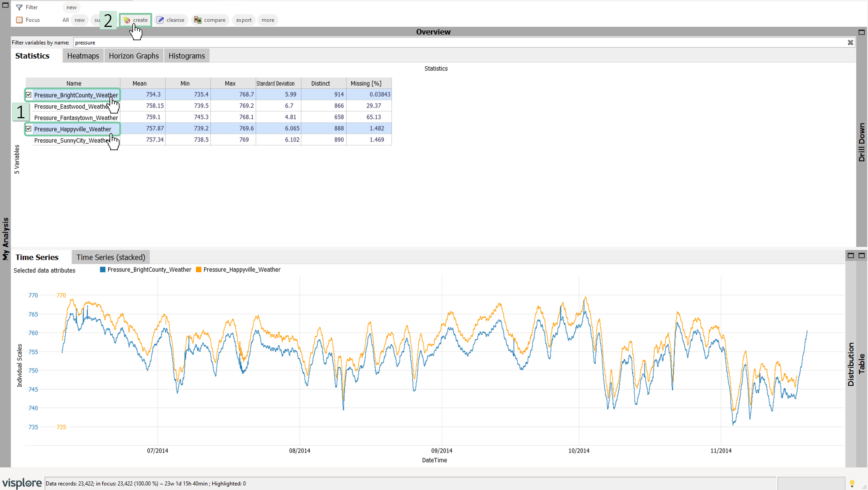Open the Distribution side panel
868x490 pixels.
click(x=851, y=364)
